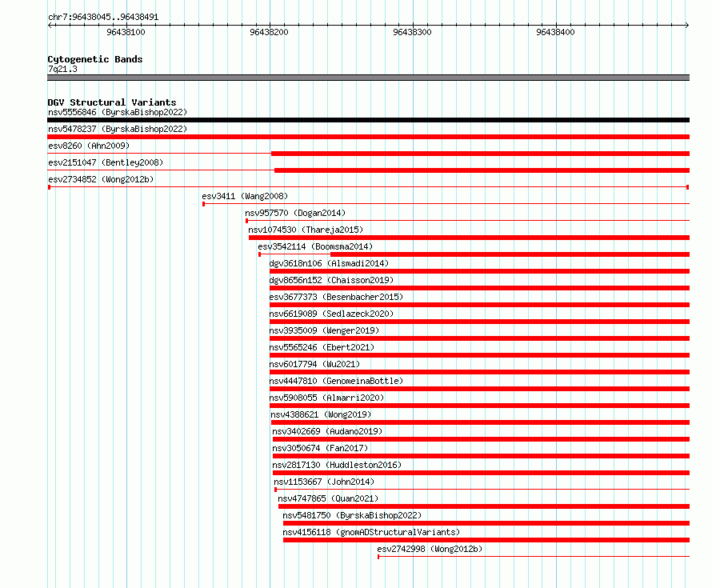The height and width of the screenshot is (588, 712).
Task: Open variant nsv4447810 (GenomeinaBottle)
Action: pyautogui.click(x=336, y=381)
